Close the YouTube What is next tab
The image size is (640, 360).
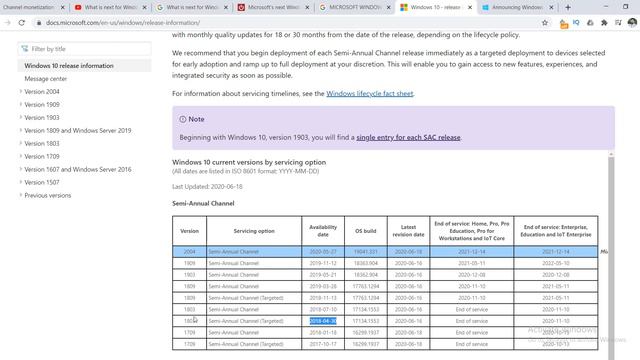tap(144, 7)
